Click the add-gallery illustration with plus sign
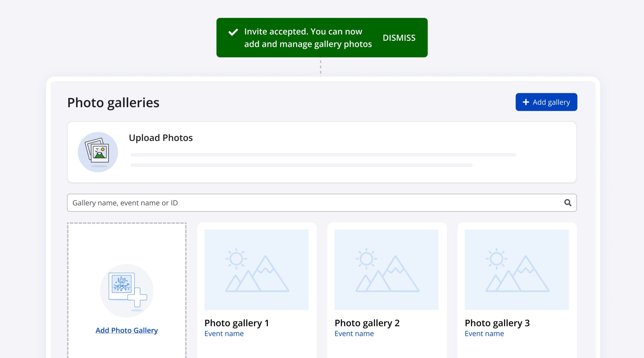Image resolution: width=644 pixels, height=358 pixels. tap(127, 291)
